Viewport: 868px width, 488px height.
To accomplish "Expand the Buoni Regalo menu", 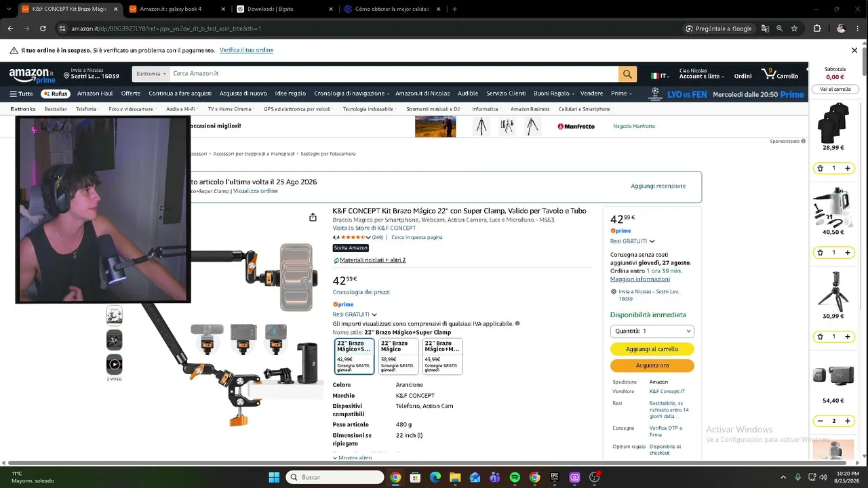I will coord(553,94).
